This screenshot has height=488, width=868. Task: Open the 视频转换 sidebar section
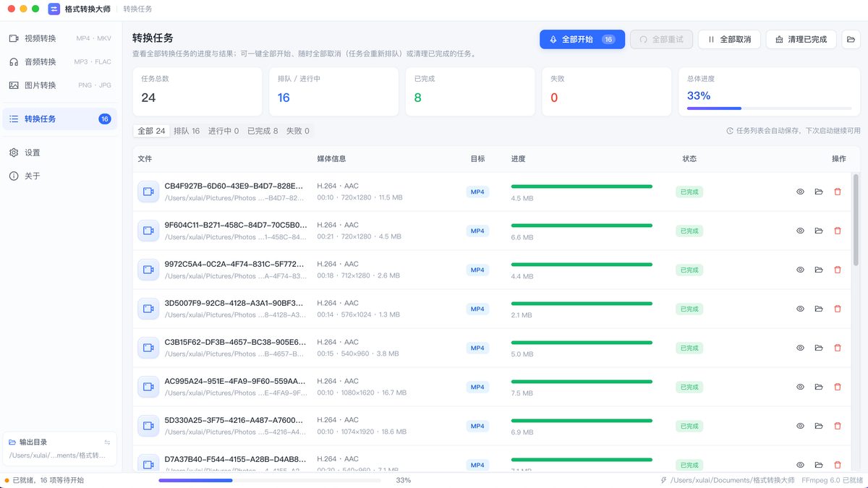coord(61,38)
